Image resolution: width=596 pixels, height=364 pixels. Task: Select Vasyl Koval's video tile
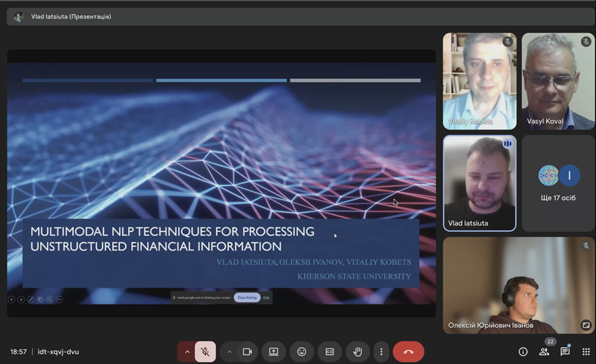click(558, 81)
